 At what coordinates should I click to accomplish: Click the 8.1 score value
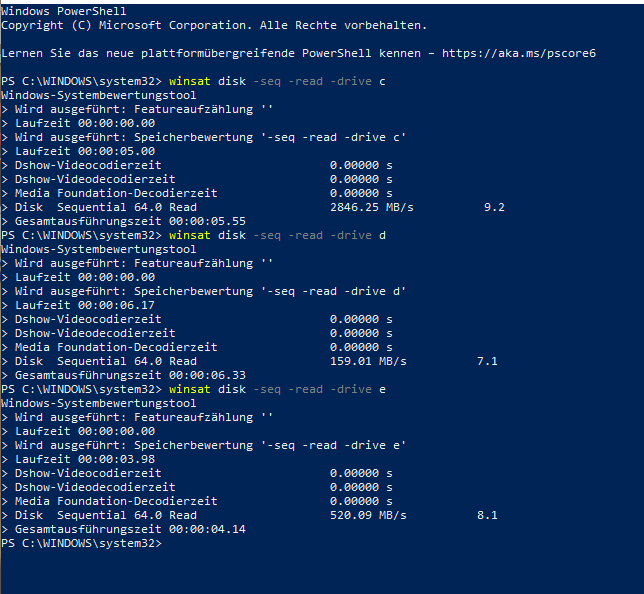pos(487,515)
